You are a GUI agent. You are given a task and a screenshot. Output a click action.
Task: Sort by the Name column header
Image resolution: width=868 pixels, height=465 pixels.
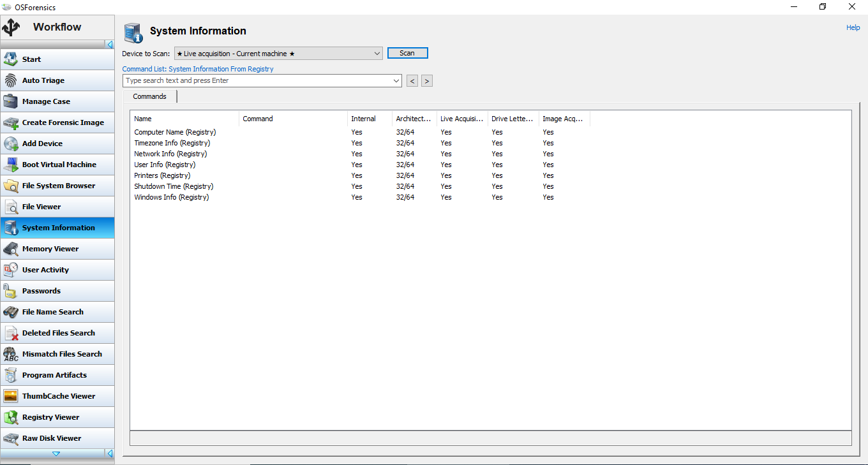coord(184,119)
